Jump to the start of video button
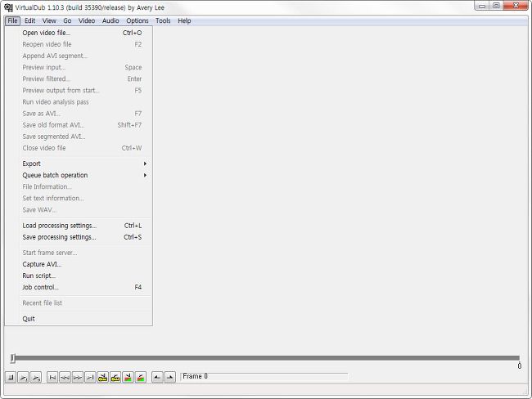This screenshot has width=532, height=399. click(52, 377)
